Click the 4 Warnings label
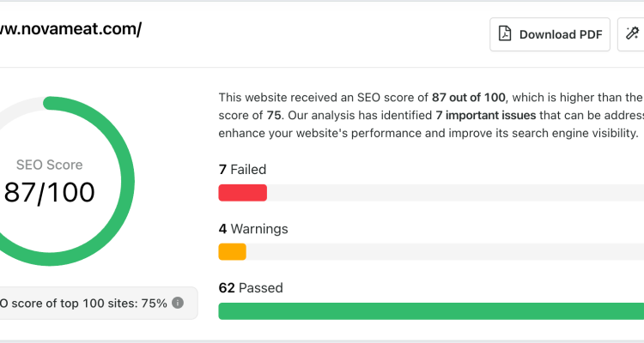 tap(253, 229)
